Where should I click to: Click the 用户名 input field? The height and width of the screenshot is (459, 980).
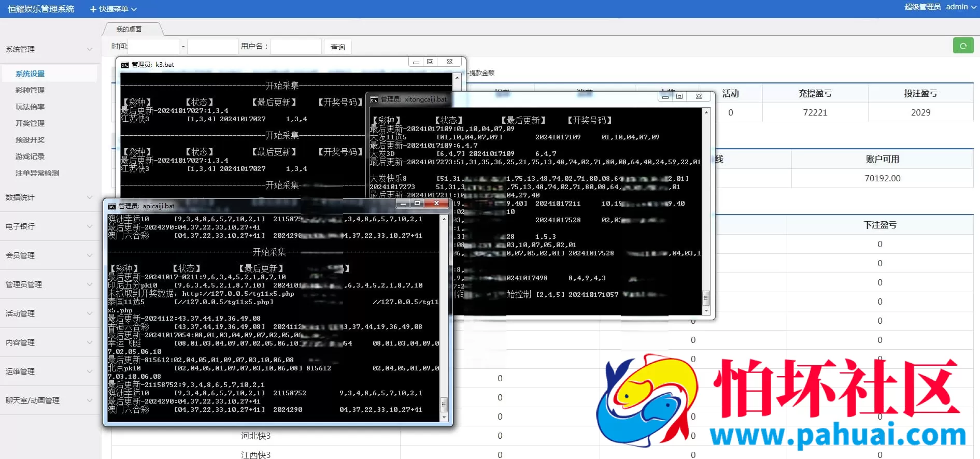point(296,47)
